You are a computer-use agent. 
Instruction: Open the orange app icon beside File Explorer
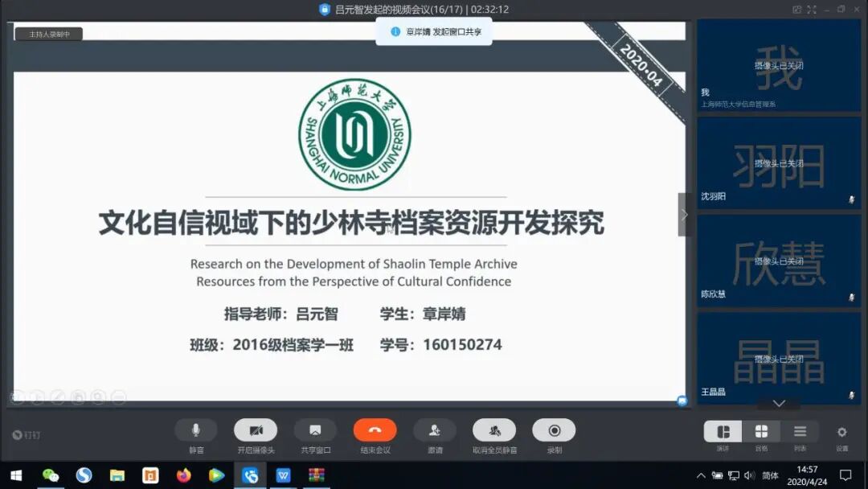(x=150, y=475)
